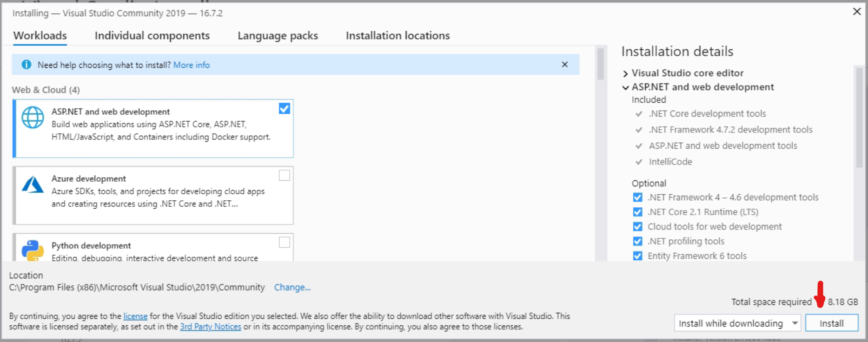Switch to the Workloads tab
This screenshot has height=342, width=868.
40,35
